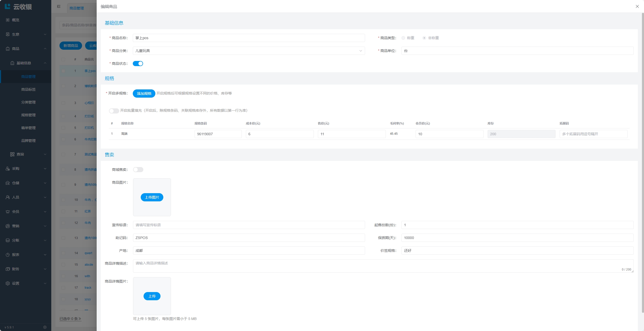644x331 pixels.
Task: Click the 宣传标语 input field
Action: pyautogui.click(x=249, y=225)
